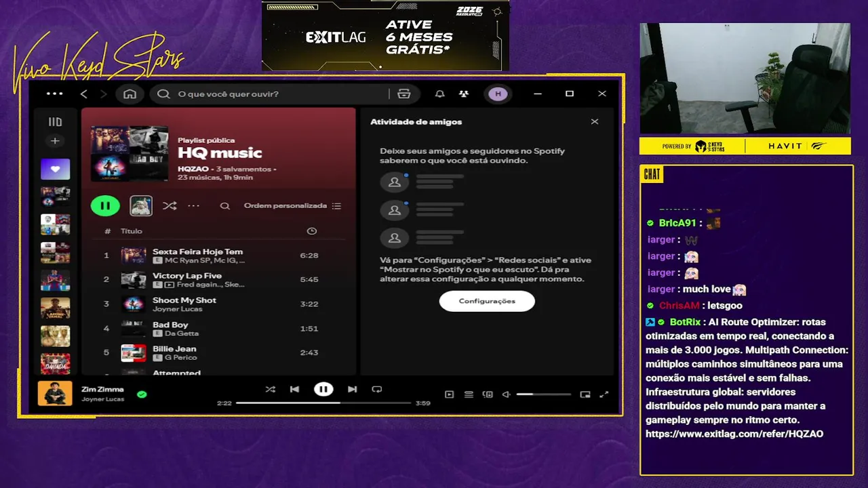Click the 'Configurações' button

coord(487,301)
